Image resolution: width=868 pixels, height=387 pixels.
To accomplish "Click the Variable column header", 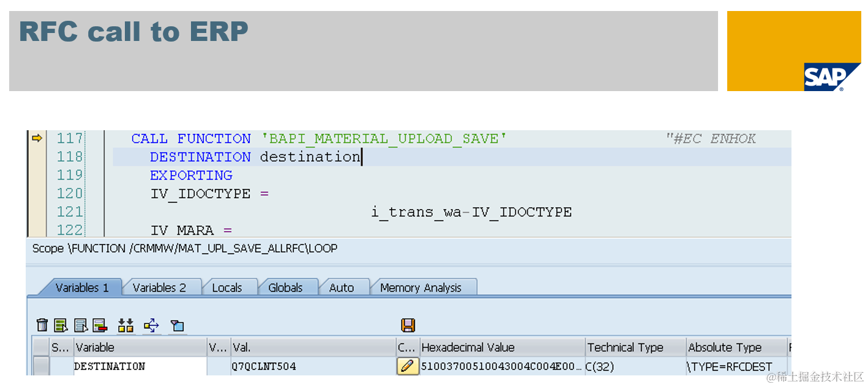I will click(x=140, y=347).
